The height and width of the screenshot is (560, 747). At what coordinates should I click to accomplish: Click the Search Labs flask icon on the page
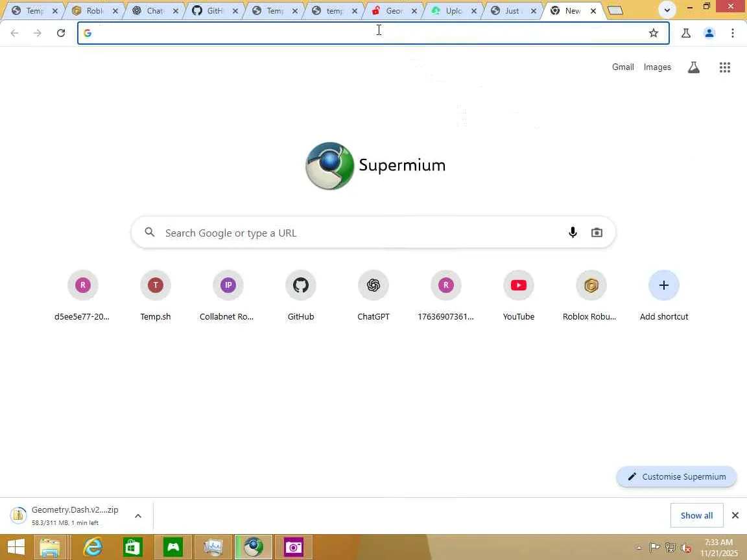[694, 67]
